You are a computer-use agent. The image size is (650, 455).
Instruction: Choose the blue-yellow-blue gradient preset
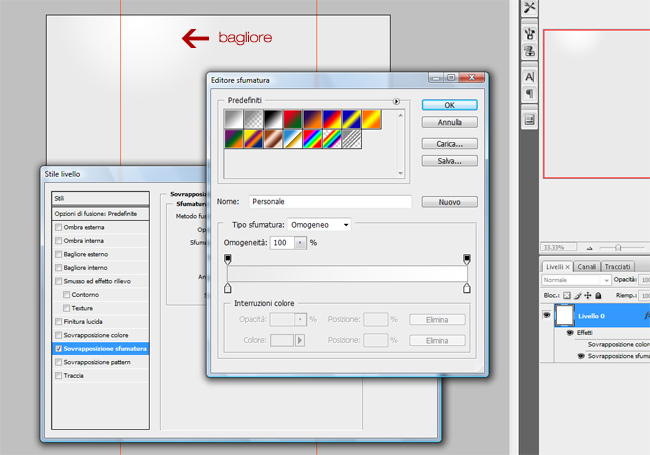pyautogui.click(x=352, y=119)
